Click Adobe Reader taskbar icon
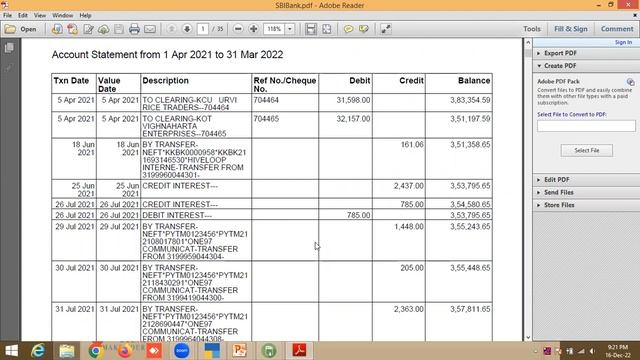Screen dimensions: 640x360 (299, 351)
